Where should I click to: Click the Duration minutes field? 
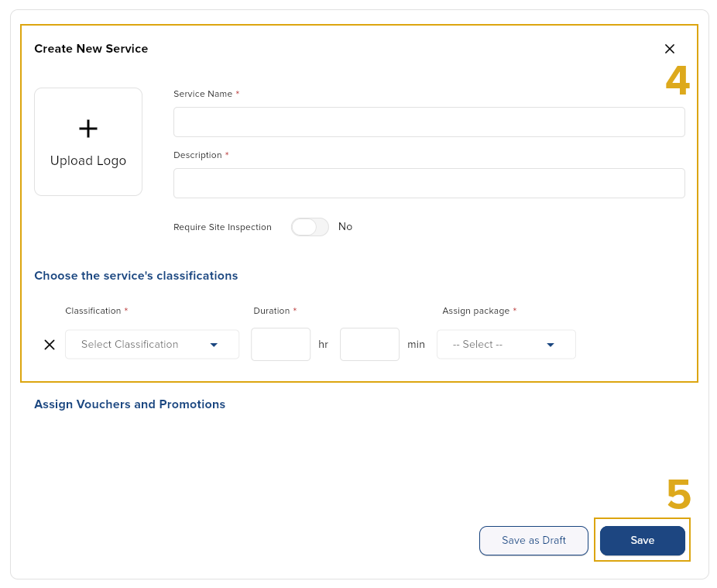pos(369,345)
